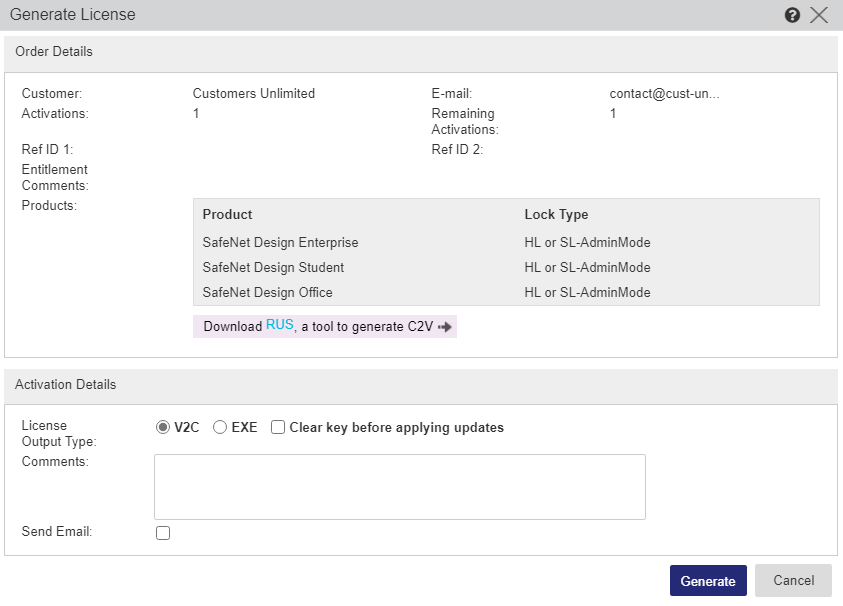
Task: Select the SafeNet Design Office row
Action: click(x=506, y=293)
